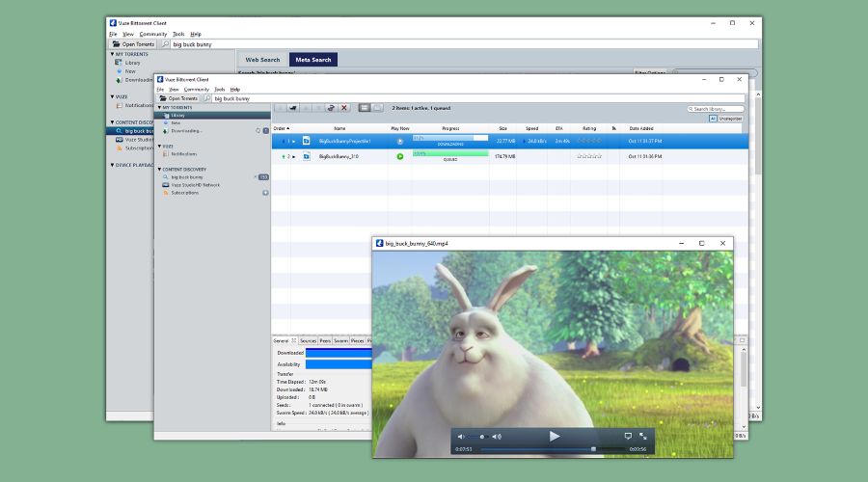The height and width of the screenshot is (482, 868).
Task: Adjust the player volume slider knob
Action: click(x=482, y=437)
